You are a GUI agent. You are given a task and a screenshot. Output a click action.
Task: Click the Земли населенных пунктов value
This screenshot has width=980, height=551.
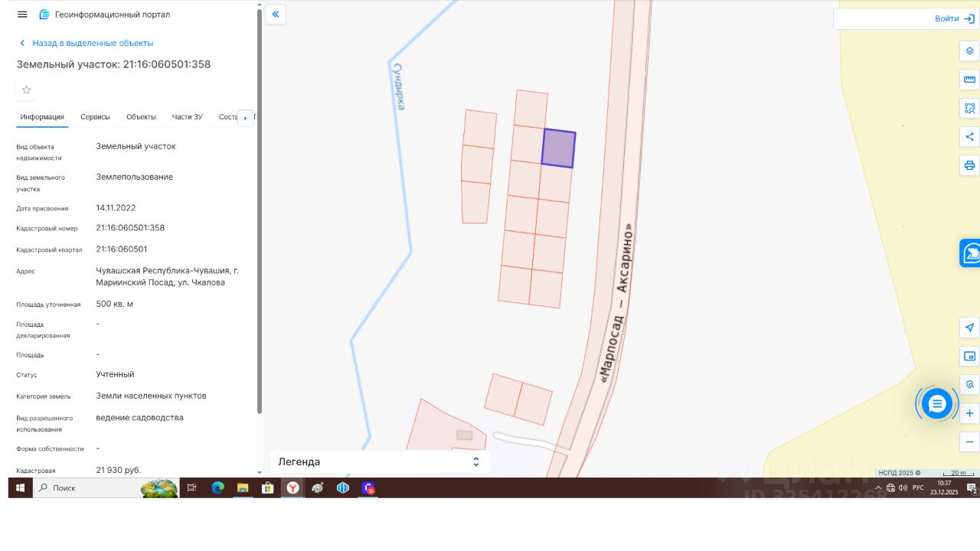point(151,396)
